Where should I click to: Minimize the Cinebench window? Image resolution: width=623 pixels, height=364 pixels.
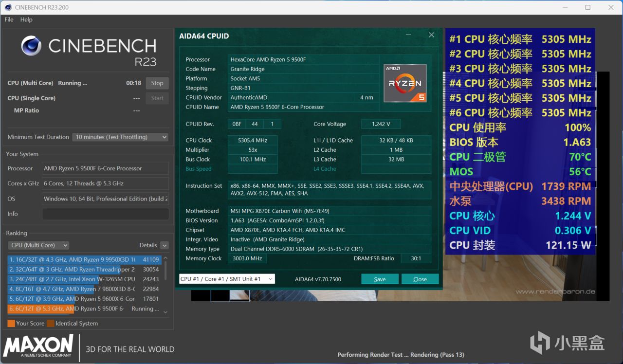click(x=565, y=7)
